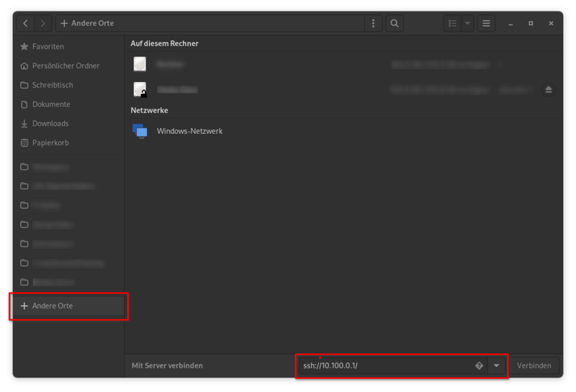The height and width of the screenshot is (392, 576).
Task: Open the first drive under Auf diesem Rechner
Action: point(344,65)
